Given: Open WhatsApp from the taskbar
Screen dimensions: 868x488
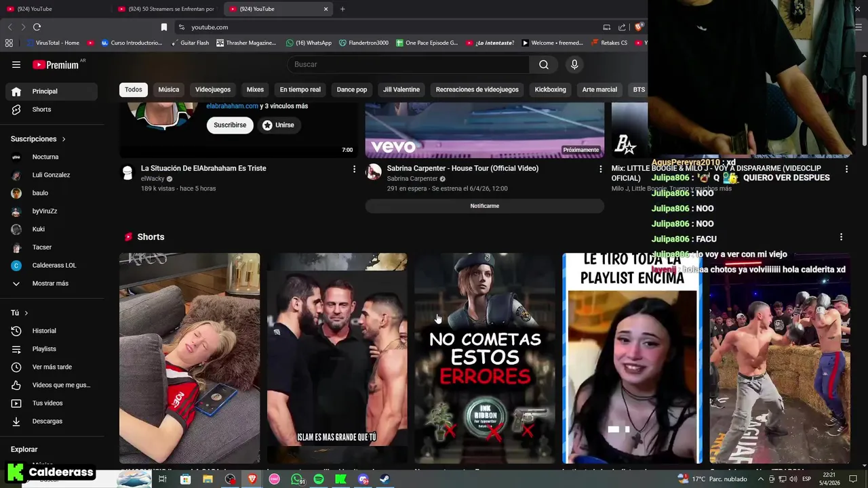Looking at the screenshot, I should 297,479.
